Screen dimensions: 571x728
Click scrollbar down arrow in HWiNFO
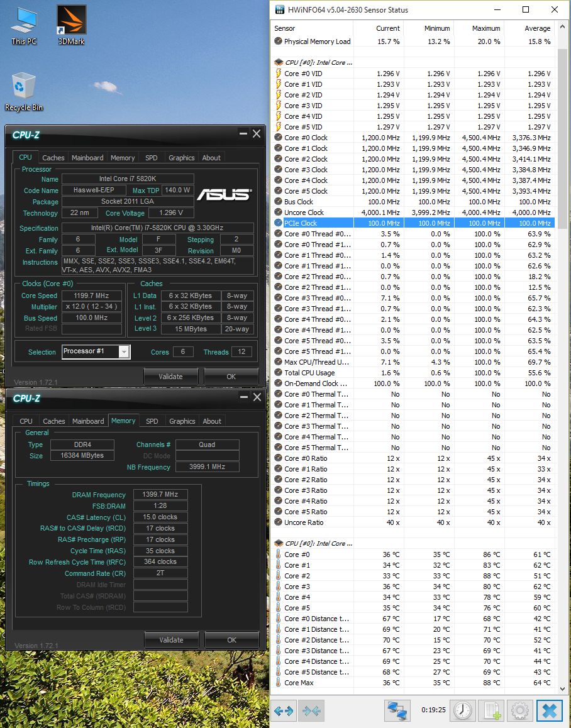[562, 688]
